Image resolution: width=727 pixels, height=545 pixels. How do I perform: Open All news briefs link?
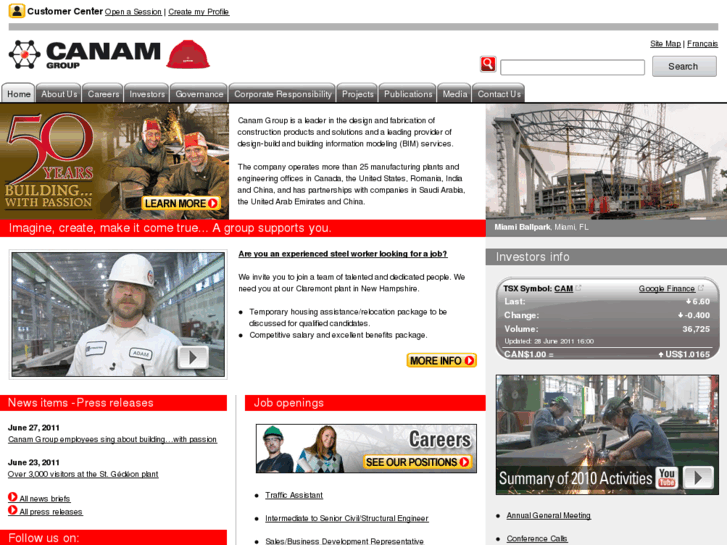click(x=45, y=499)
